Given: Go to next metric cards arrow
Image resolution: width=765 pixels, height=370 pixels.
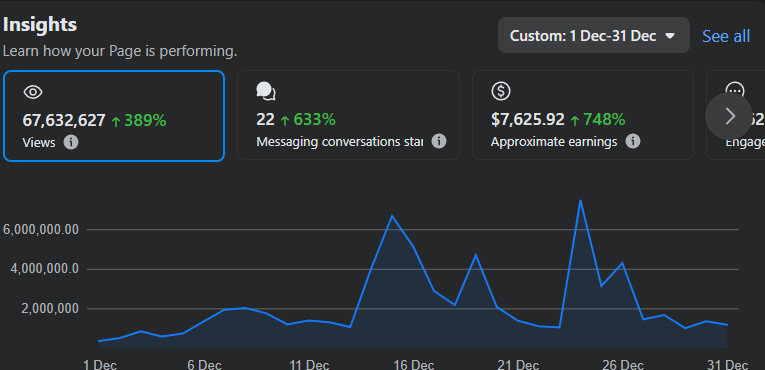Looking at the screenshot, I should tap(729, 116).
